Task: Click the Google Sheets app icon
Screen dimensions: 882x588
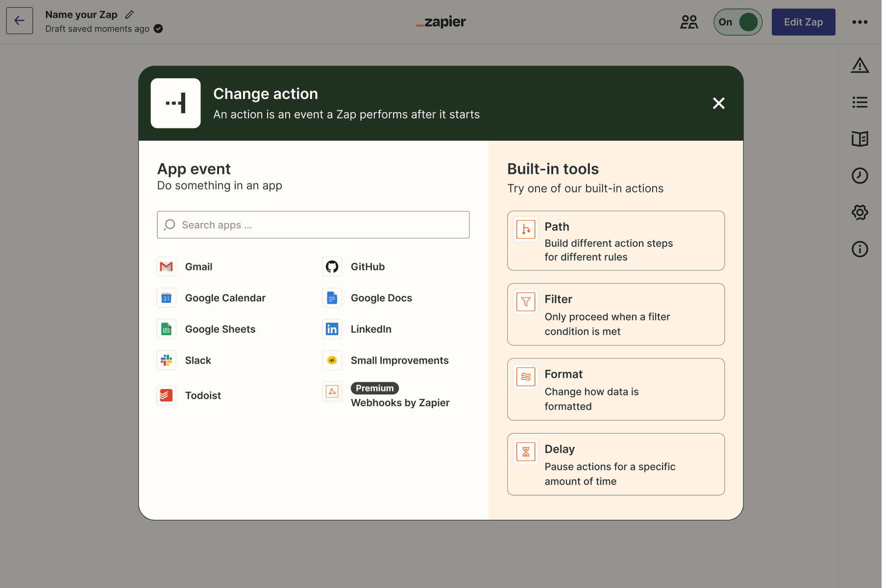Action: [x=167, y=329]
